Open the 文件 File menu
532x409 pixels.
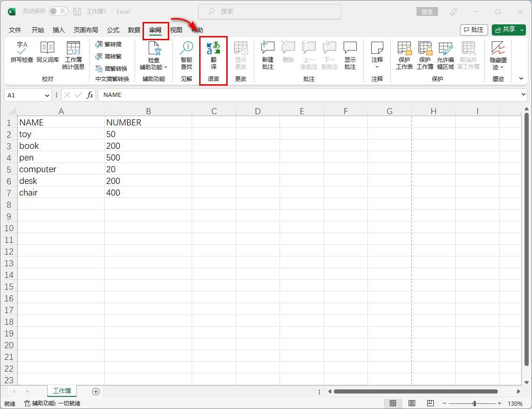click(14, 29)
